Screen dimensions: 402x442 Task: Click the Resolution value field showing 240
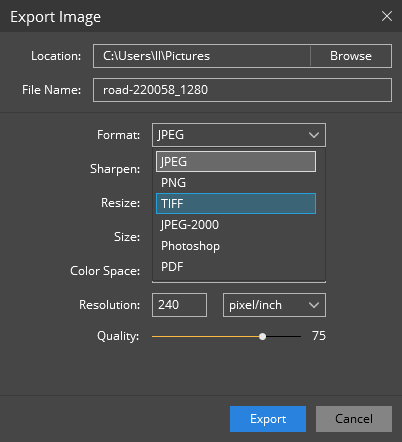tap(179, 305)
